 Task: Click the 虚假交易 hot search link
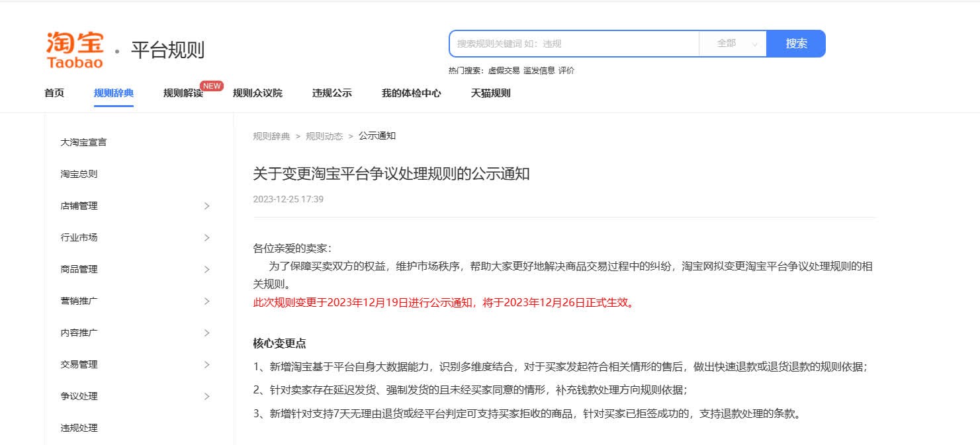[x=504, y=71]
